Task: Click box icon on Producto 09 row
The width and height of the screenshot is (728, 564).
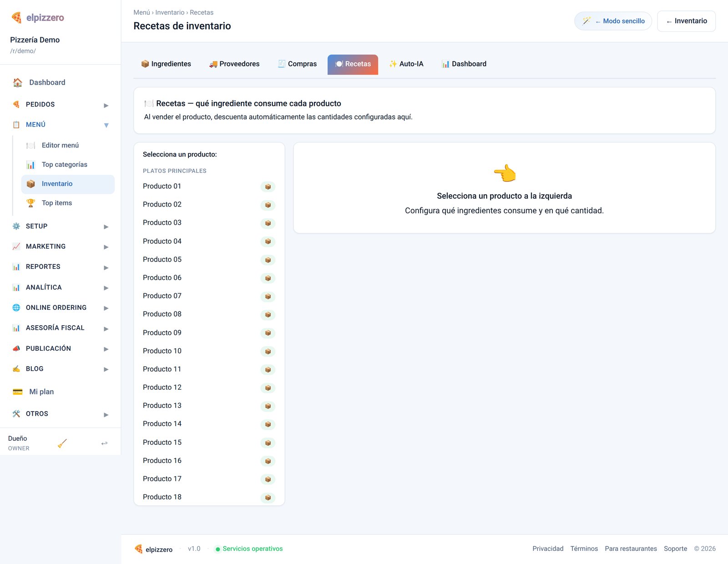Action: pyautogui.click(x=268, y=333)
